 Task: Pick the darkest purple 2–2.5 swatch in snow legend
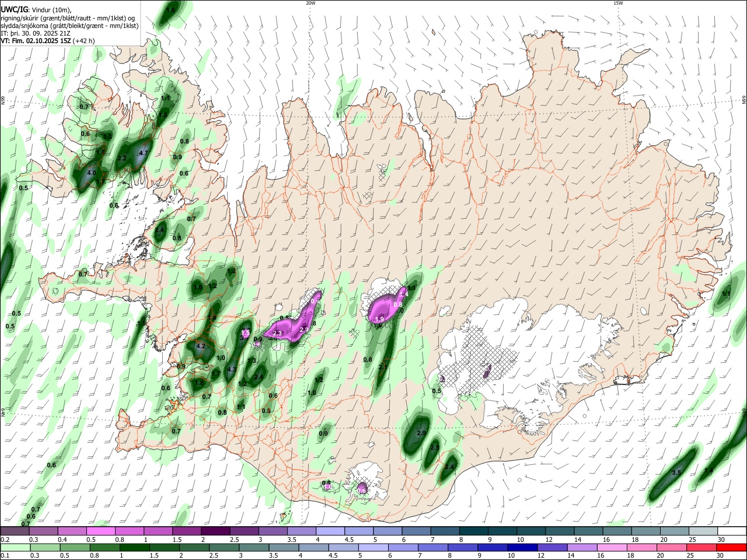point(215,531)
